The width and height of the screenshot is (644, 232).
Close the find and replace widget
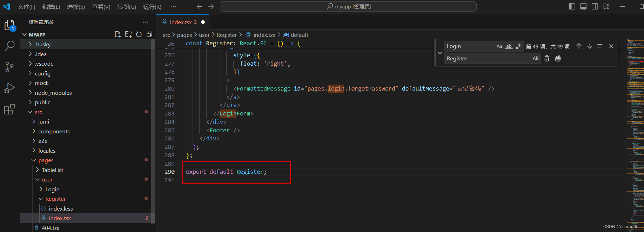click(x=611, y=46)
